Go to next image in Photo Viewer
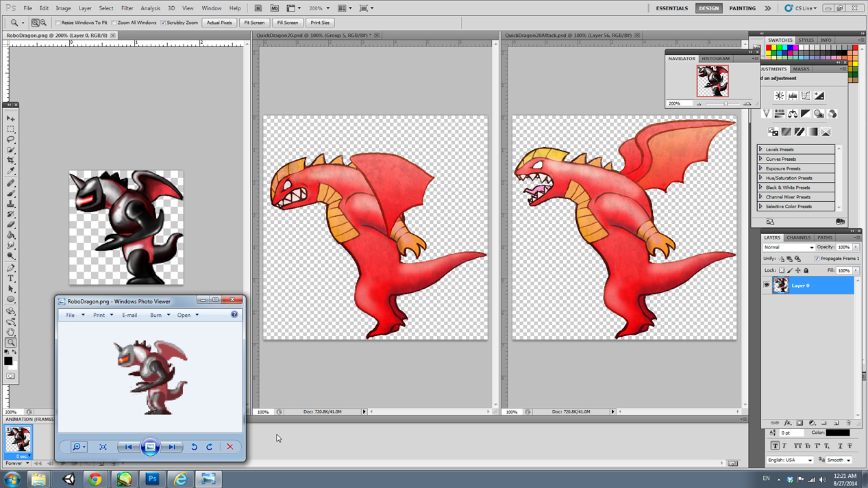 click(172, 447)
